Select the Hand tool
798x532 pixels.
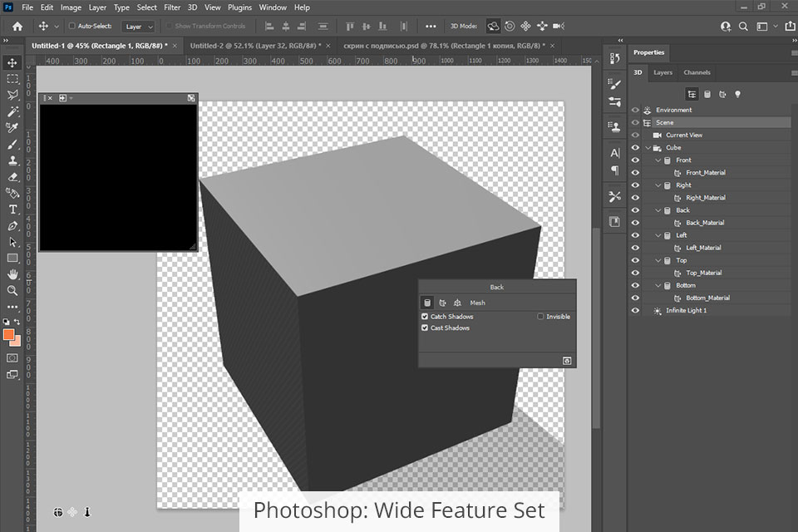tap(12, 274)
